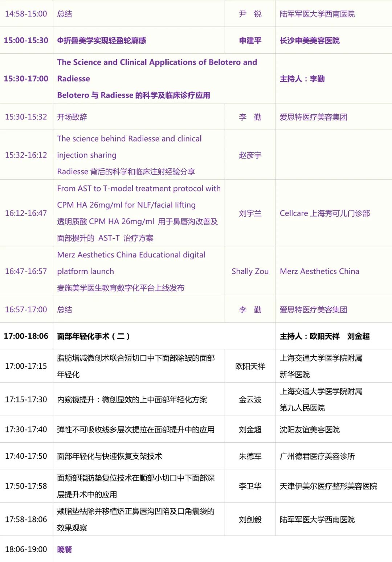Open 面部年轻化手术（二） section header

point(94,336)
